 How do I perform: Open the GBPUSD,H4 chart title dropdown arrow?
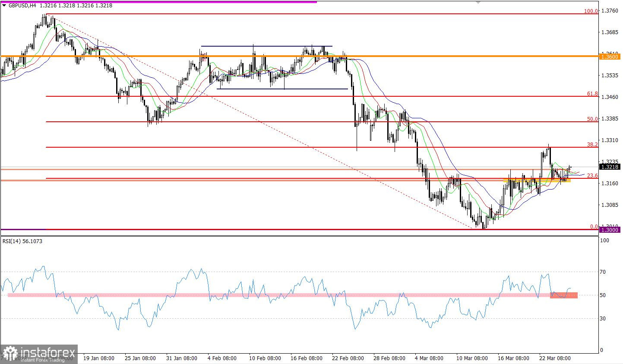coord(4,6)
